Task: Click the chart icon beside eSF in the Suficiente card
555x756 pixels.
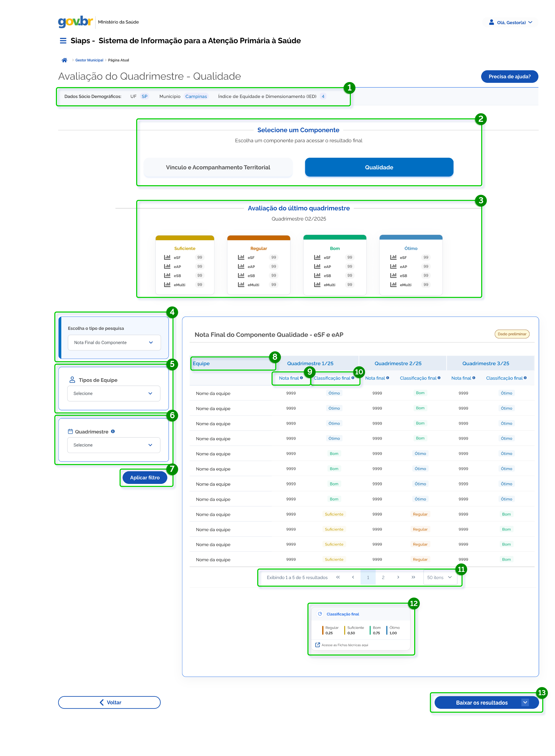Action: pos(167,257)
